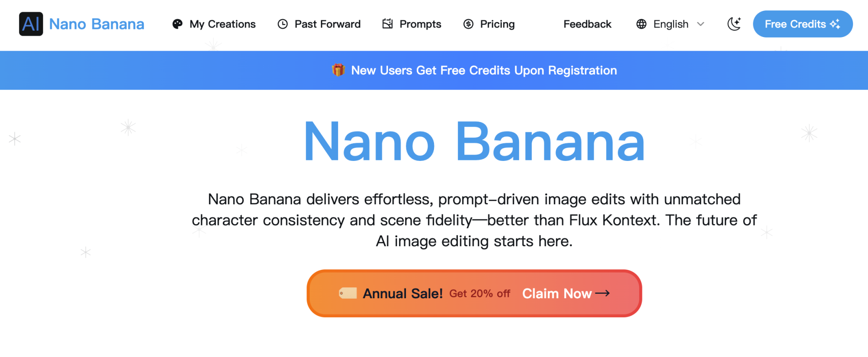Open the Feedback link
Viewport: 868px width, 357px height.
[x=587, y=24]
